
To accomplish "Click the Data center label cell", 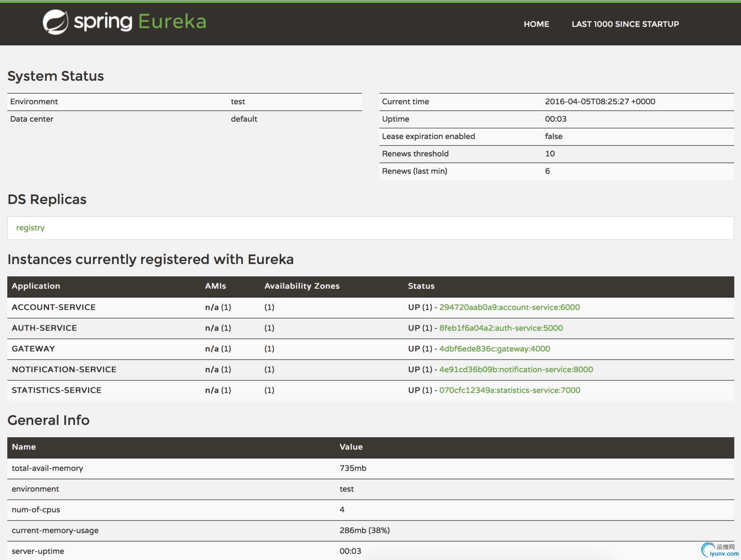I will tap(32, 119).
